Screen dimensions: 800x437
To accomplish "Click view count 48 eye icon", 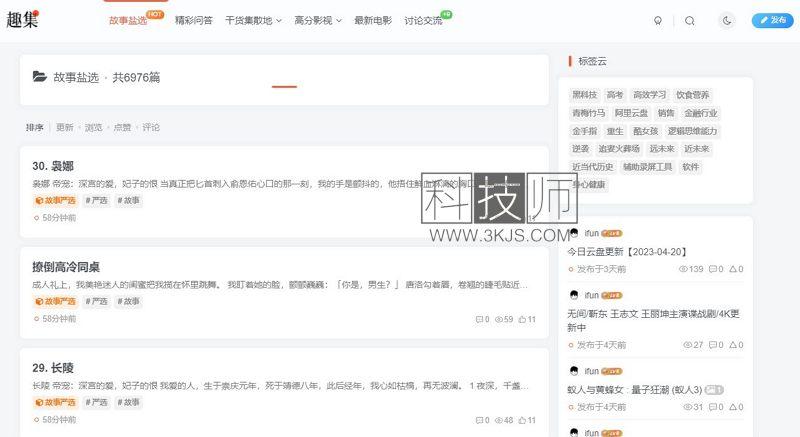I will 499,421.
